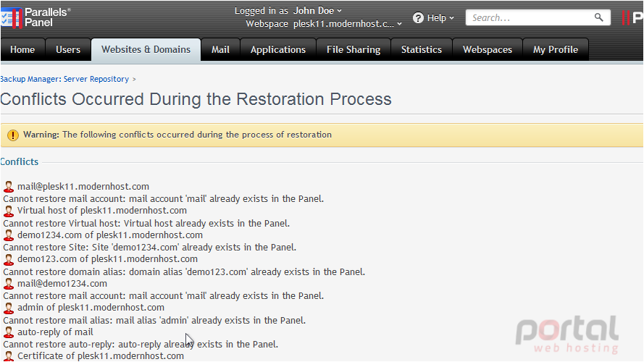The height and width of the screenshot is (362, 644).
Task: Expand the John Doe account dropdown
Action: tap(317, 11)
